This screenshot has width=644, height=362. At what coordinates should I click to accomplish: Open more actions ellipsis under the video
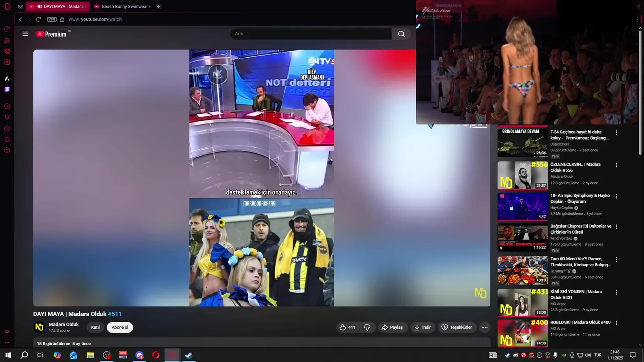coord(485,327)
